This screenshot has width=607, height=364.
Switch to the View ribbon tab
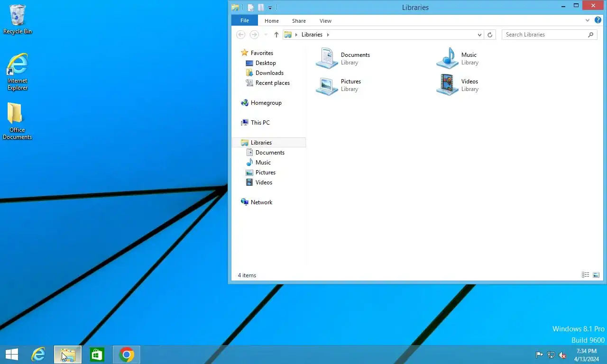[x=325, y=21]
